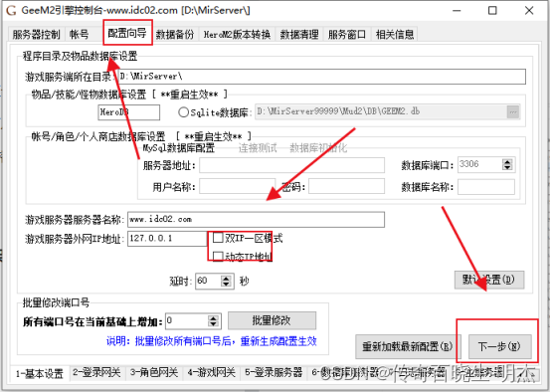
Task: Select the 配置向导 tab
Action: coord(127,33)
